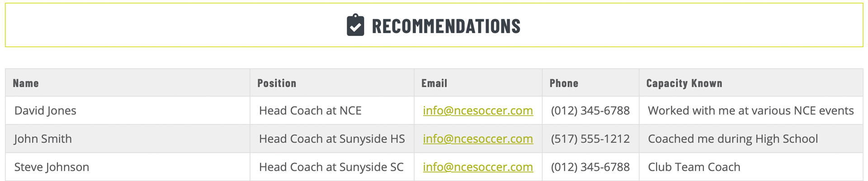Screen dimensions: 868x181
Task: Open David Jones's info@ncesoccer.com email link
Action: point(478,110)
